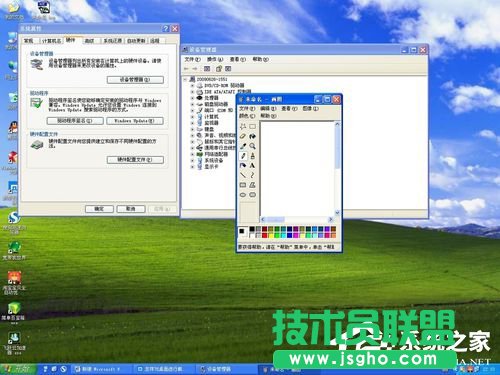Click the Paint horizontal scrollbar right arrow
The height and width of the screenshot is (375, 500).
tap(331, 219)
